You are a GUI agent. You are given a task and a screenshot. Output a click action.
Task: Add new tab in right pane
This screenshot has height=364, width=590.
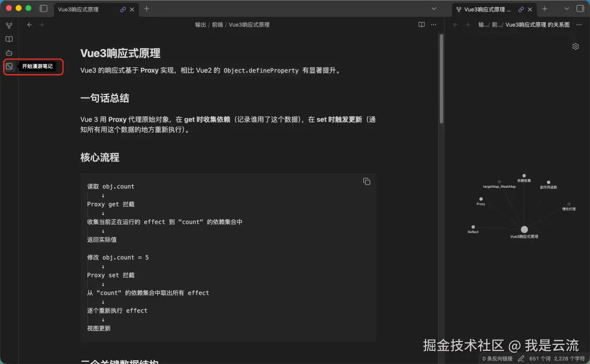[545, 9]
